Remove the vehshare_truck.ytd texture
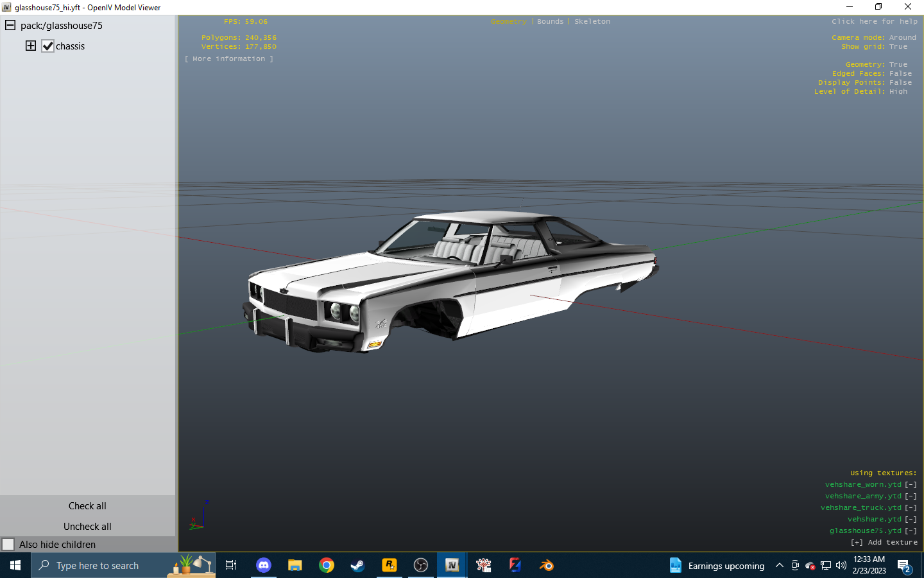The height and width of the screenshot is (578, 924). [911, 507]
